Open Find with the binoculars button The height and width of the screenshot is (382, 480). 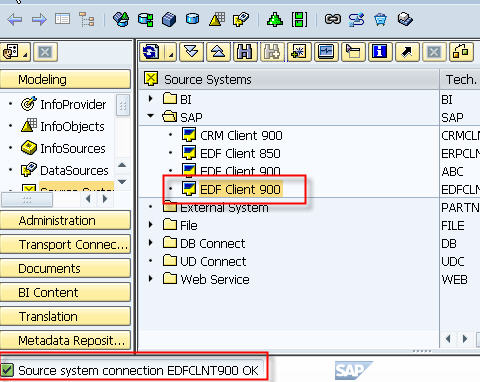coord(245,52)
